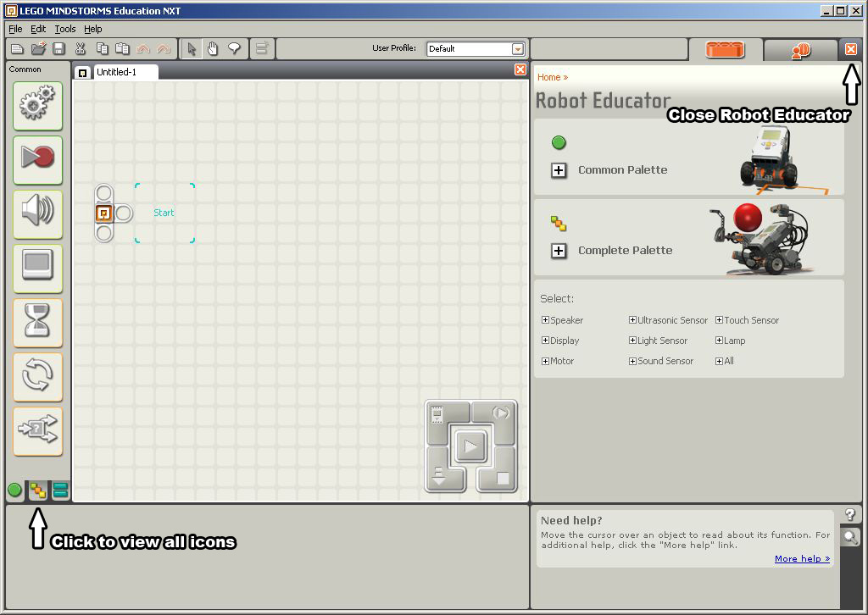Redo the action from the toolbar
Image resolution: width=868 pixels, height=615 pixels.
click(x=164, y=48)
